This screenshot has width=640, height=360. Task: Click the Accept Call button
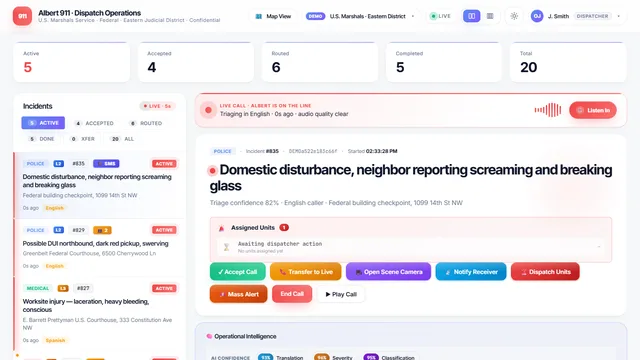[x=238, y=272]
